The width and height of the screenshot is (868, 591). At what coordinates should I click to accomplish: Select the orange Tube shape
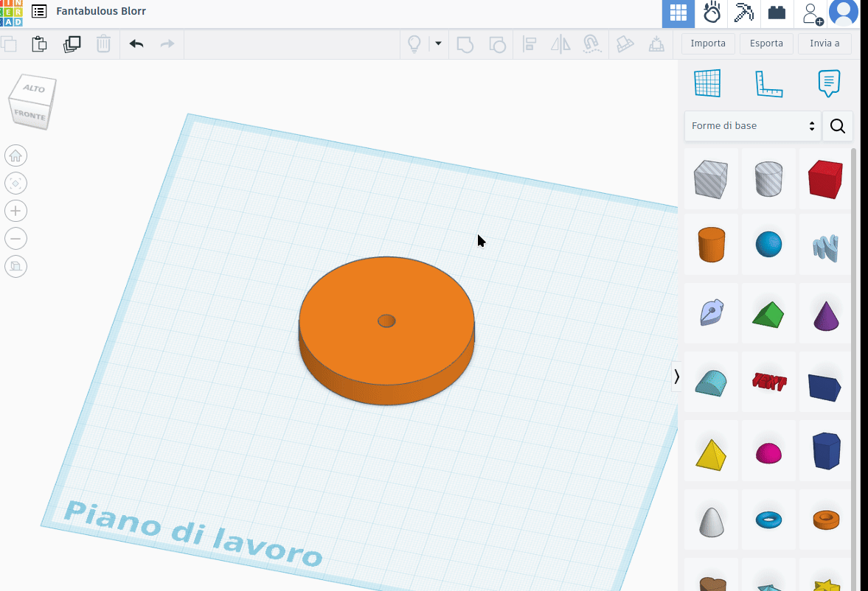(x=826, y=520)
